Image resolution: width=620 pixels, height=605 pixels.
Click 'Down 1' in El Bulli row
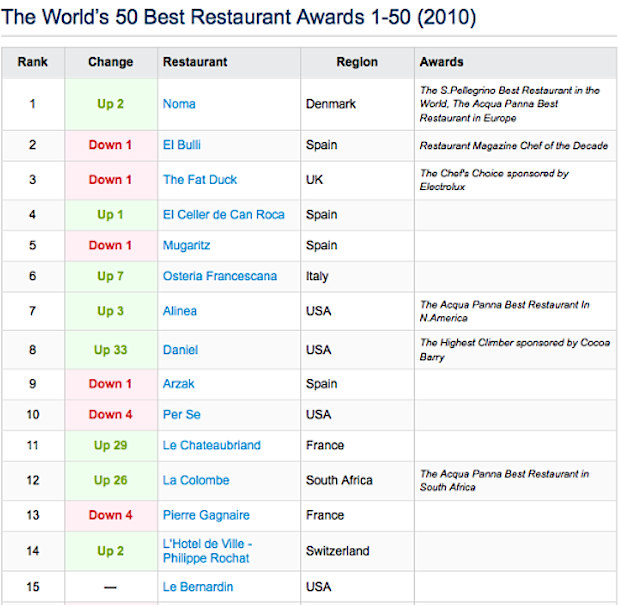click(111, 145)
